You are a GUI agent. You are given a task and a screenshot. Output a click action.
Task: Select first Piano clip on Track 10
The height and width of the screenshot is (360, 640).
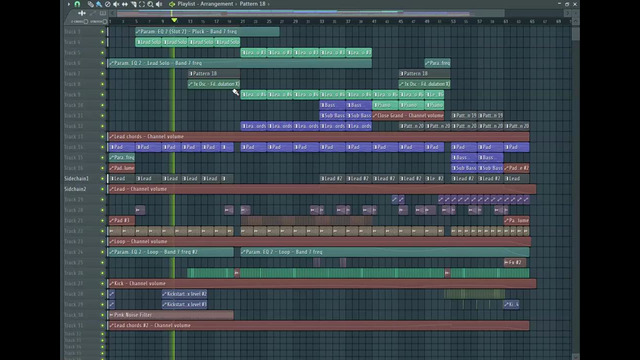click(385, 105)
